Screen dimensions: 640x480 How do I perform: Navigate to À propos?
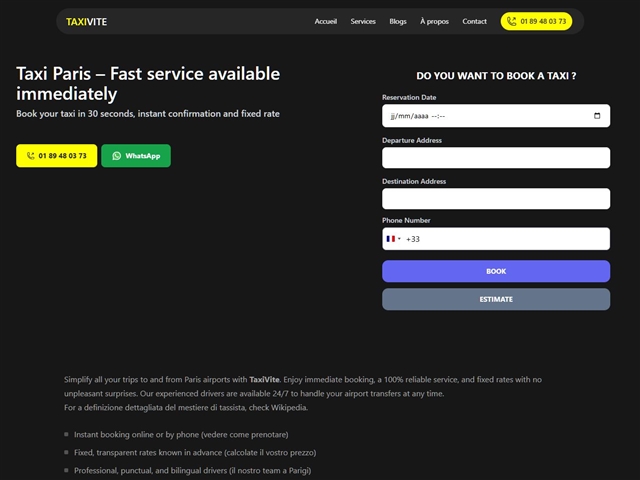coord(434,21)
